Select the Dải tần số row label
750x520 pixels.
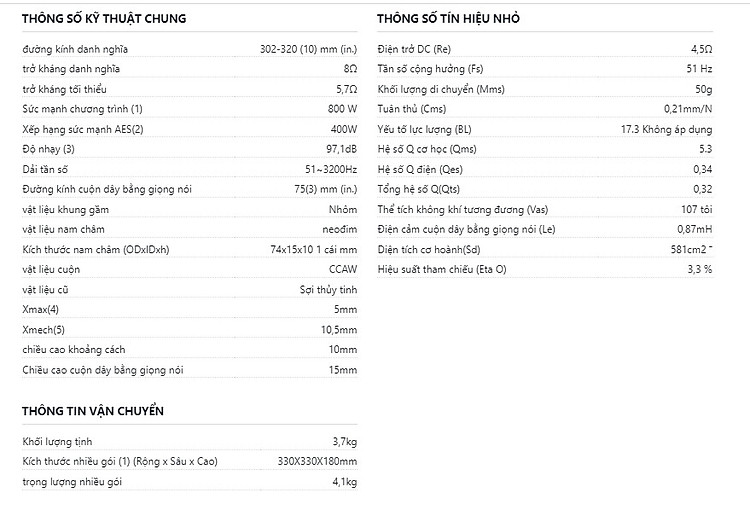tap(45, 170)
